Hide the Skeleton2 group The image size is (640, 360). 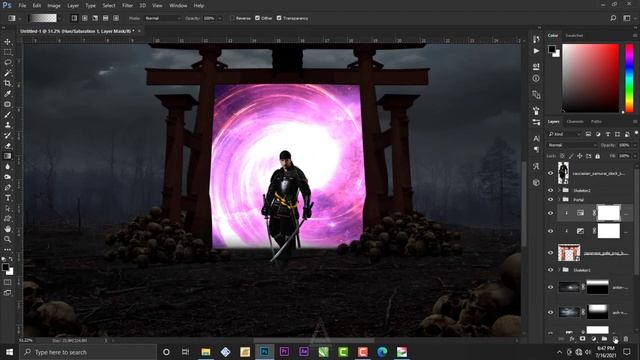tap(550, 190)
